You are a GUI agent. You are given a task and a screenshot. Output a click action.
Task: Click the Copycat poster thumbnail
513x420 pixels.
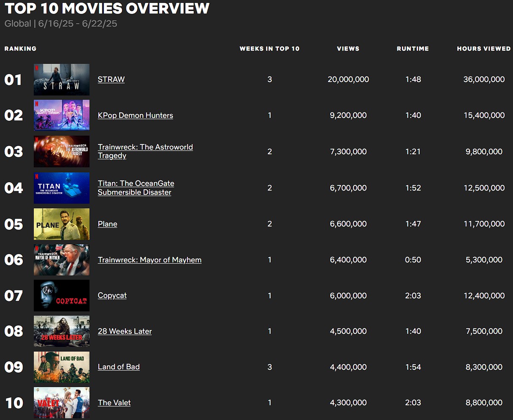click(x=62, y=295)
